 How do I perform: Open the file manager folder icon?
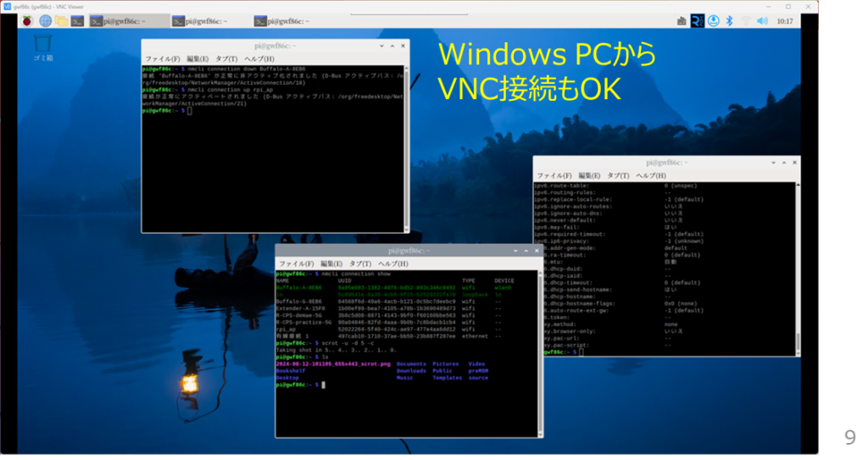[x=62, y=20]
